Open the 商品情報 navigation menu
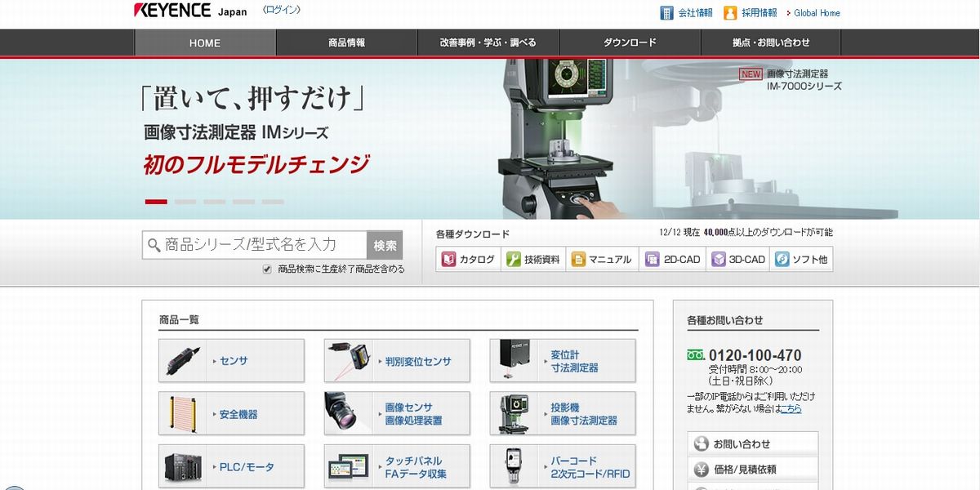This screenshot has height=490, width=980. [346, 42]
